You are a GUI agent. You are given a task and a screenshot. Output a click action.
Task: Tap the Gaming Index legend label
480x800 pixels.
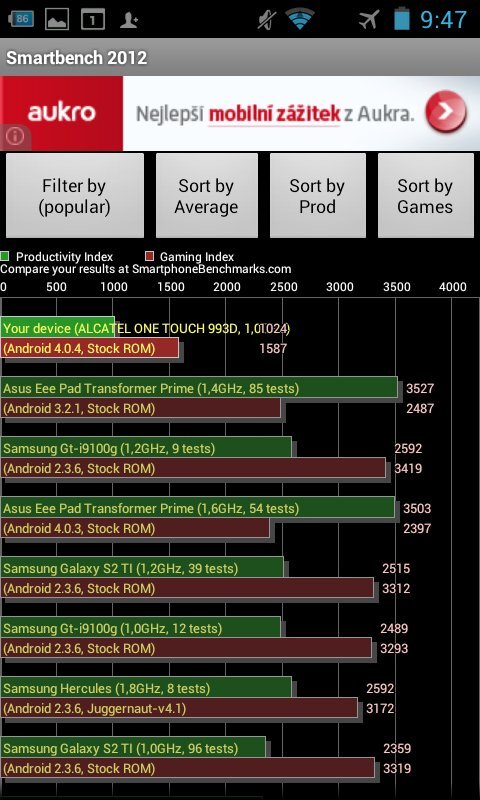pyautogui.click(x=197, y=257)
